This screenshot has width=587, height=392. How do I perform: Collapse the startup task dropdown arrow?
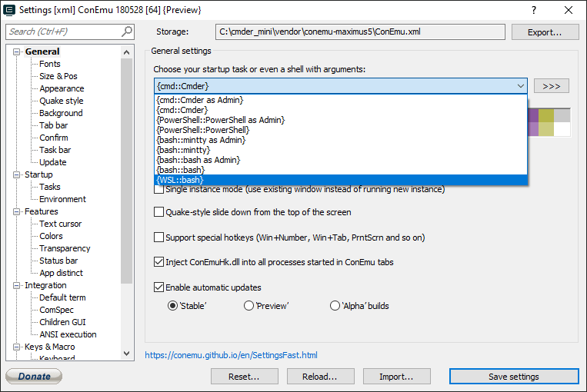520,86
